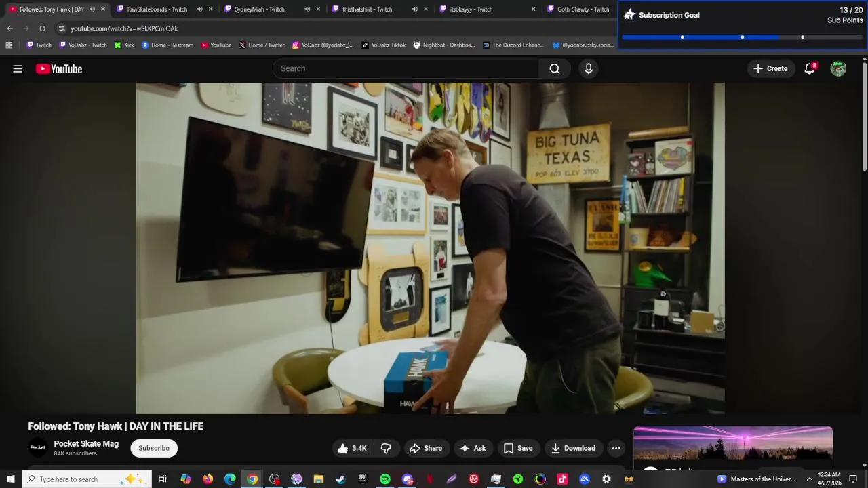This screenshot has width=868, height=488.
Task: Like the video with the thumbs-up button
Action: click(352, 448)
